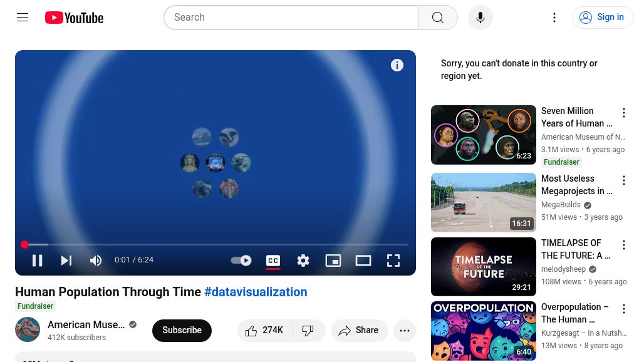Open settings three-dot menu in header

click(x=554, y=18)
